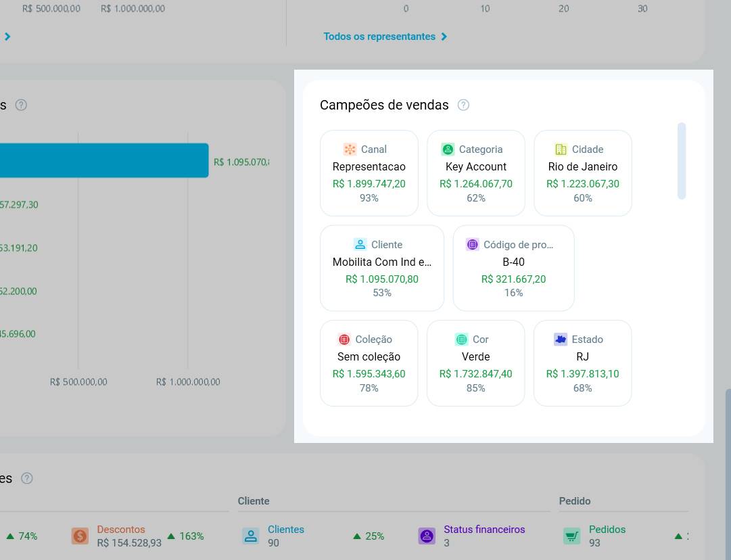
Task: Click value R$ 1.899.747,20
Action: [x=369, y=184]
